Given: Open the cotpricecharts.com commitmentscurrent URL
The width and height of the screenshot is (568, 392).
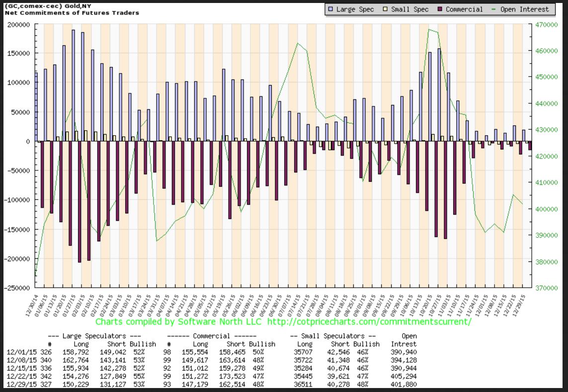Looking at the screenshot, I should pyautogui.click(x=369, y=322).
